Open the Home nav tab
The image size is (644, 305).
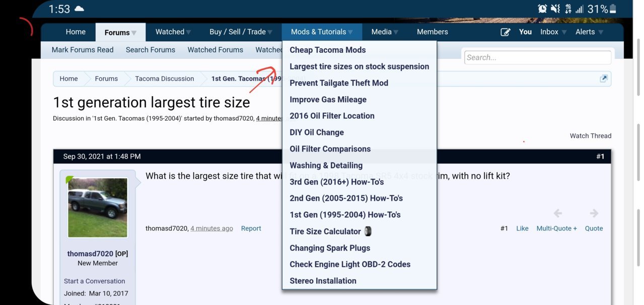76,32
